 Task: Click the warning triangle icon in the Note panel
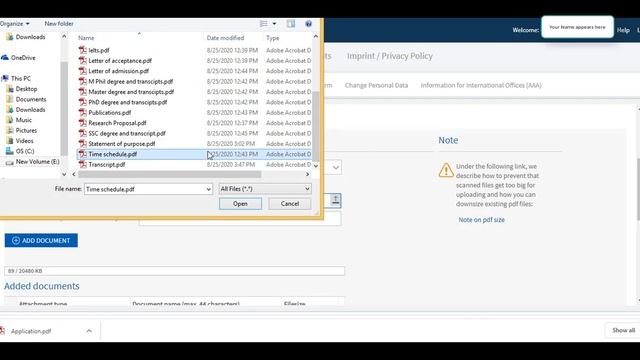pyautogui.click(x=446, y=170)
